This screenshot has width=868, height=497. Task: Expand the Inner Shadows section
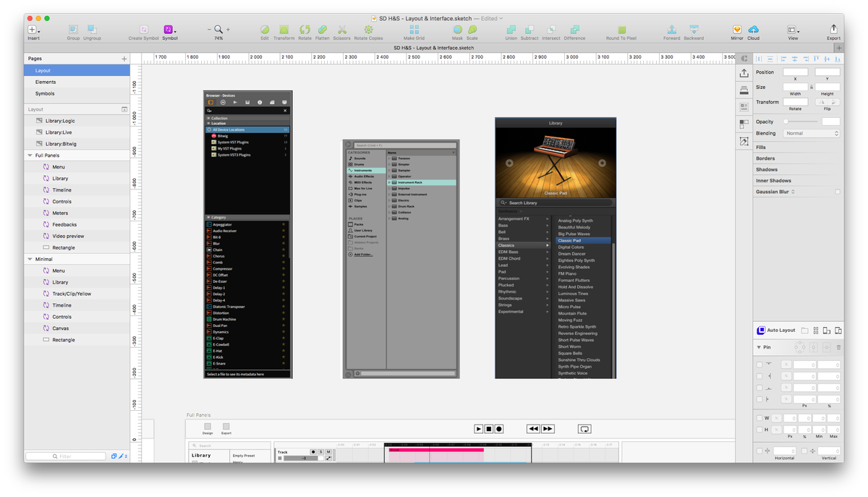(774, 181)
